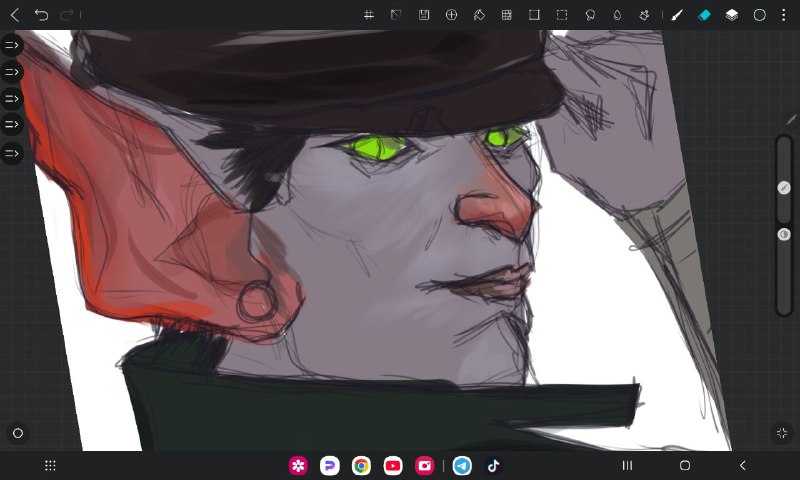
Task: Expand the fifth left-side shortcut arrow button
Action: pyautogui.click(x=12, y=153)
